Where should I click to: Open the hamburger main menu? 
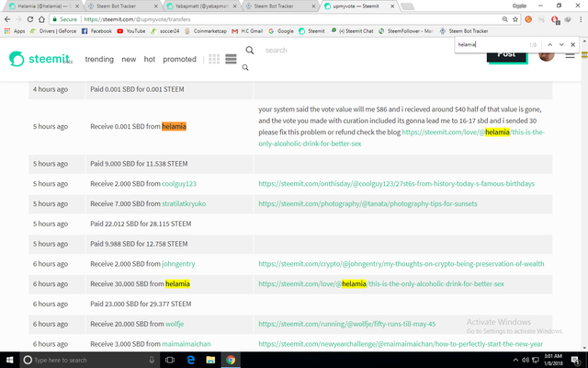pyautogui.click(x=570, y=56)
